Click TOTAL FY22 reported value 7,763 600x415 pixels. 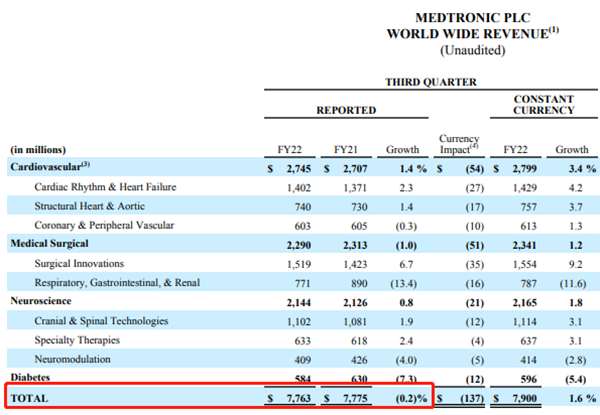click(298, 398)
